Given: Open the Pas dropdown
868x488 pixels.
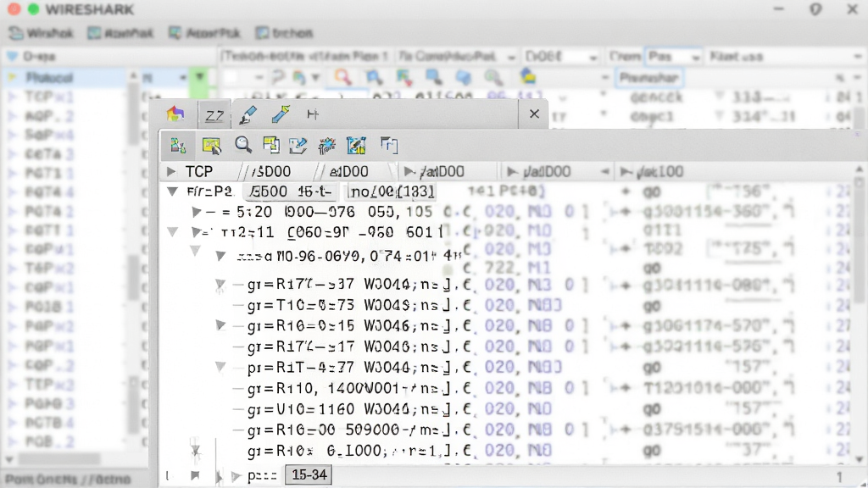Looking at the screenshot, I should tap(674, 57).
